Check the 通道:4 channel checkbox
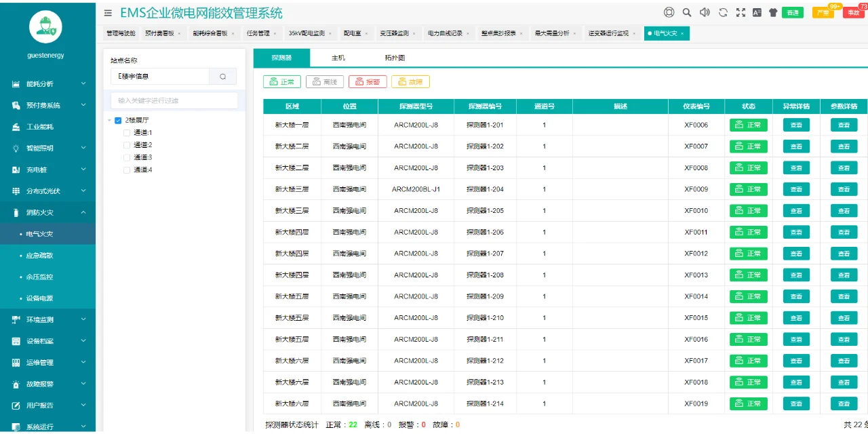868x434 pixels. click(x=127, y=170)
